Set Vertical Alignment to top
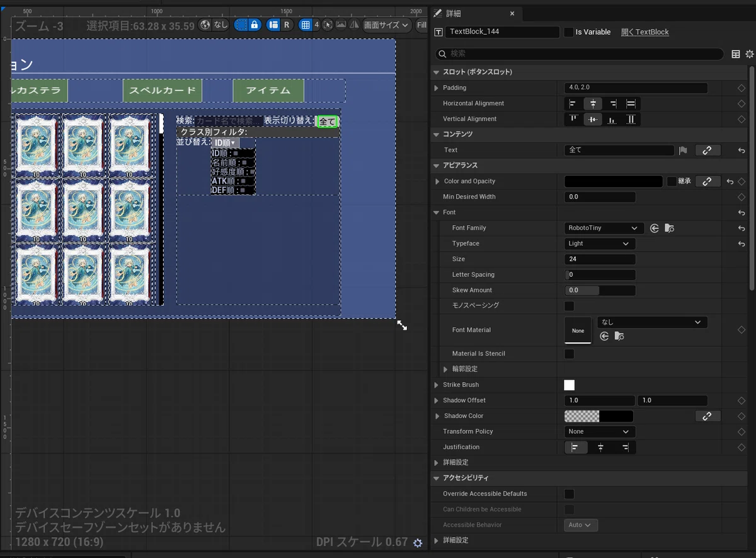The width and height of the screenshot is (756, 558). click(x=573, y=119)
